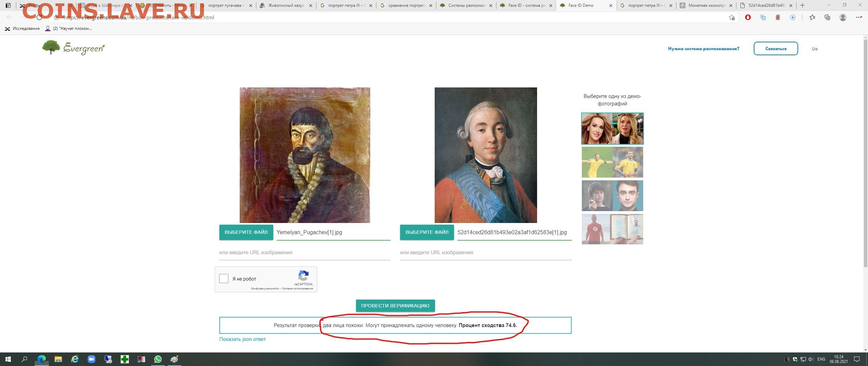The height and width of the screenshot is (366, 868).
Task: Open the brown P extension icon
Action: (x=778, y=17)
